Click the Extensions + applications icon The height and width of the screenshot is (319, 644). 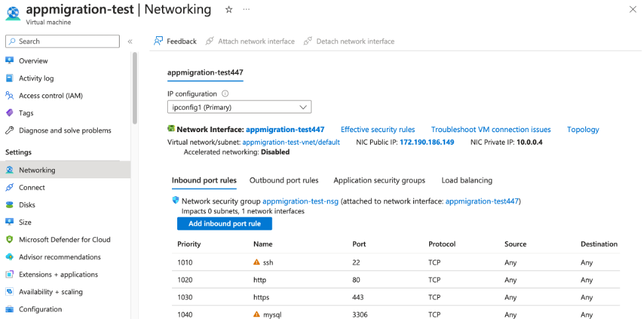click(9, 274)
